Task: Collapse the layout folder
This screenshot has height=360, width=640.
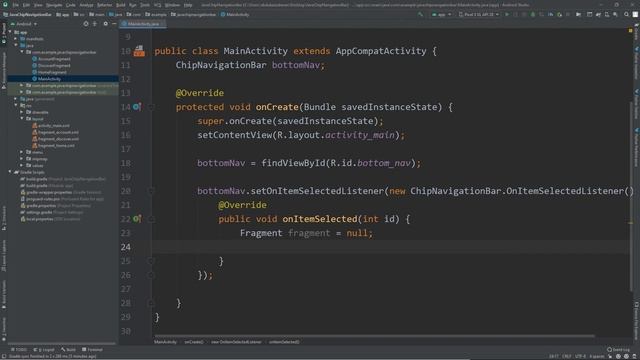Action: (x=22, y=118)
